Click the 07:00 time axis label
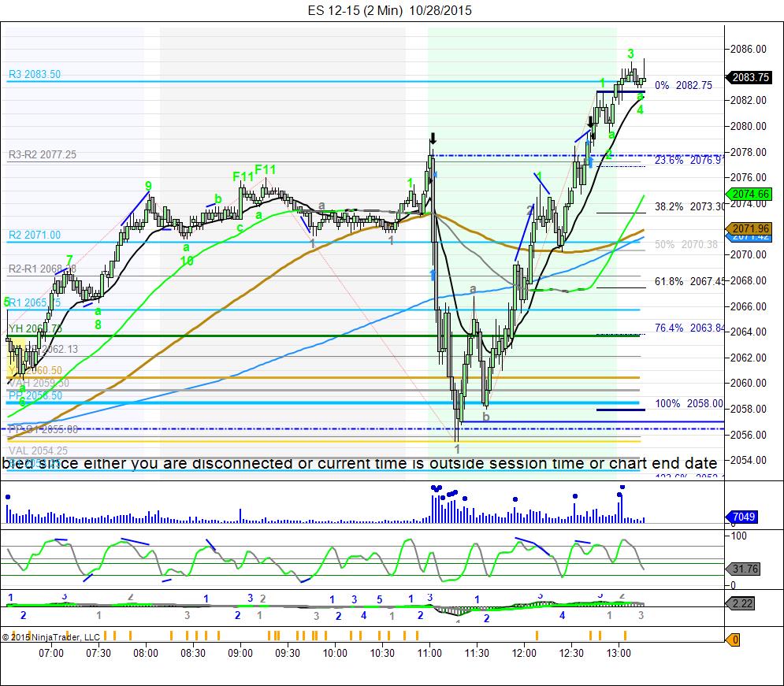Viewport: 784px width, 686px height. (x=51, y=654)
